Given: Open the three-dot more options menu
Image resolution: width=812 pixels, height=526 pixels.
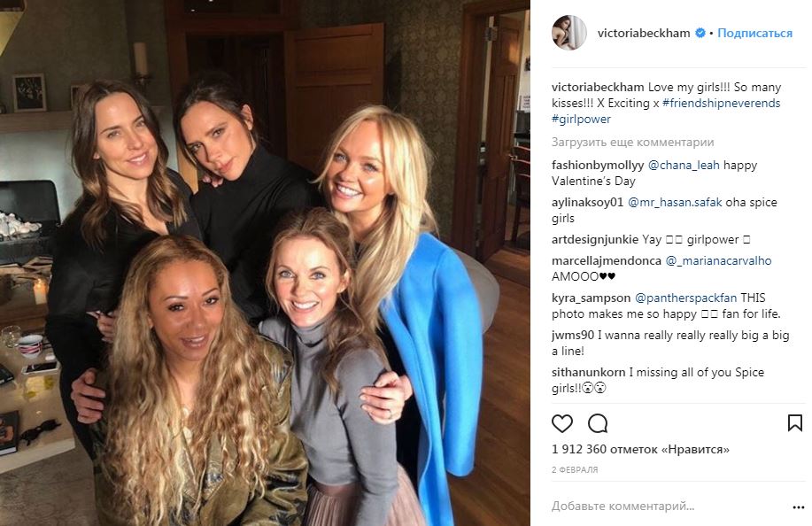Looking at the screenshot, I should [x=798, y=507].
